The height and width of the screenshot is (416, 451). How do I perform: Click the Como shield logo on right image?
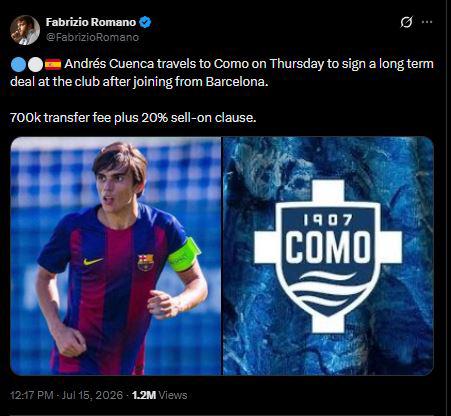pyautogui.click(x=328, y=256)
